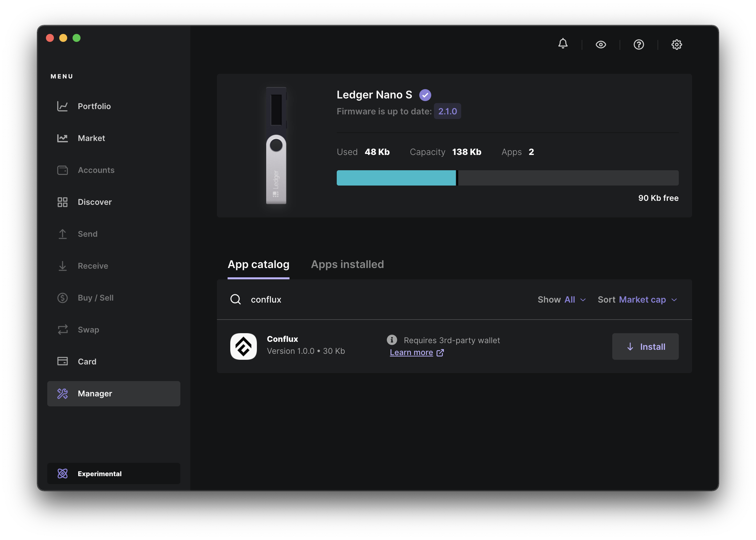
Task: Select the Swap icon
Action: [63, 330]
